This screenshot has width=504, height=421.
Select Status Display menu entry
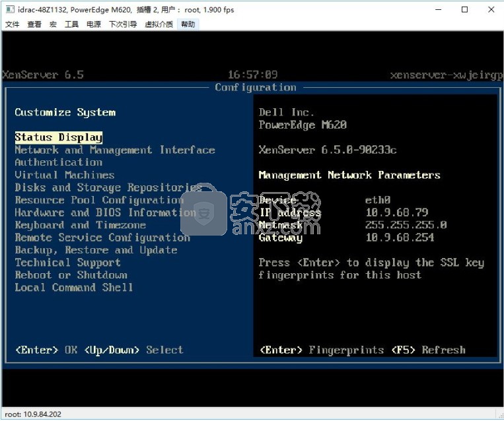click(59, 137)
